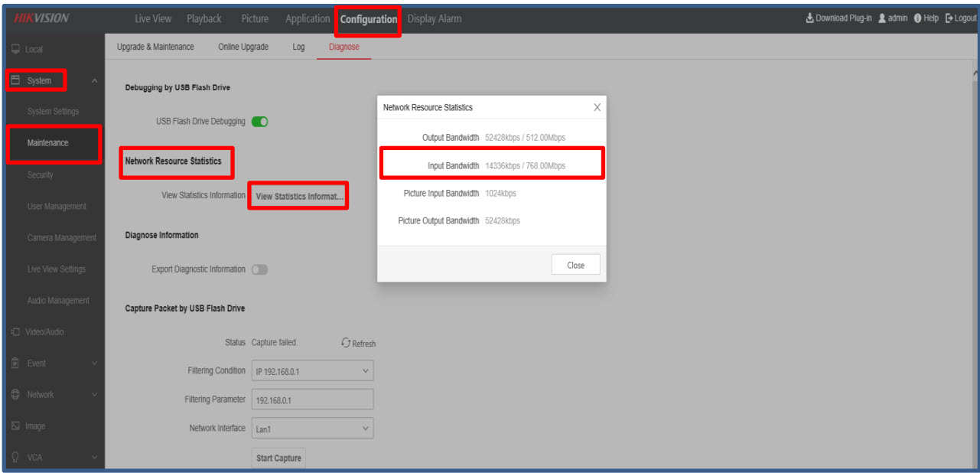Collapse the System sidebar section
Viewport: 980px width, 473px height.
(94, 81)
